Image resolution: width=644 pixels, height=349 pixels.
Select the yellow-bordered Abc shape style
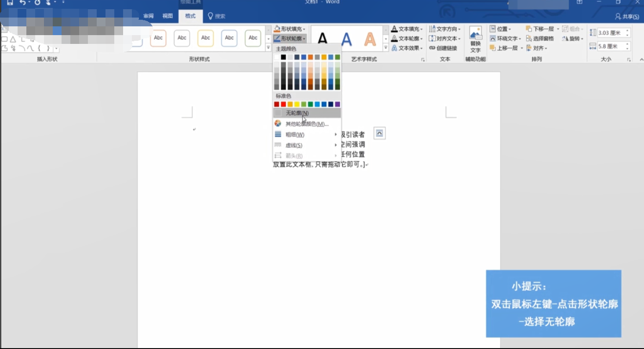206,38
